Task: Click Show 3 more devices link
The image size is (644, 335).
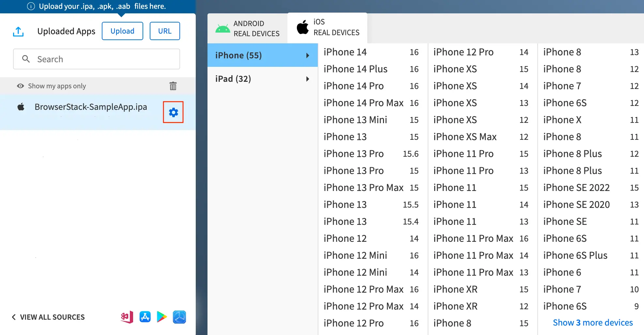Action: 592,323
